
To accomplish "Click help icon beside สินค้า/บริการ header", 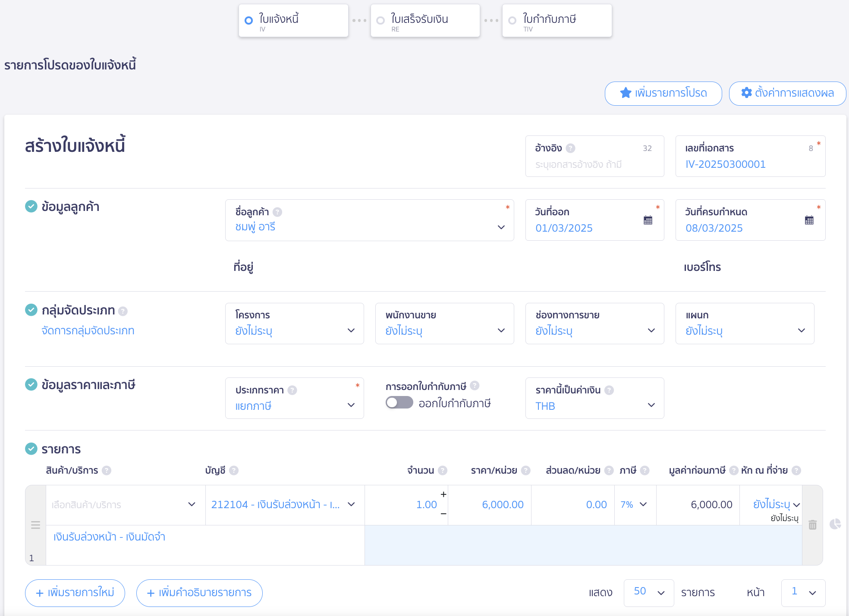I will point(107,471).
